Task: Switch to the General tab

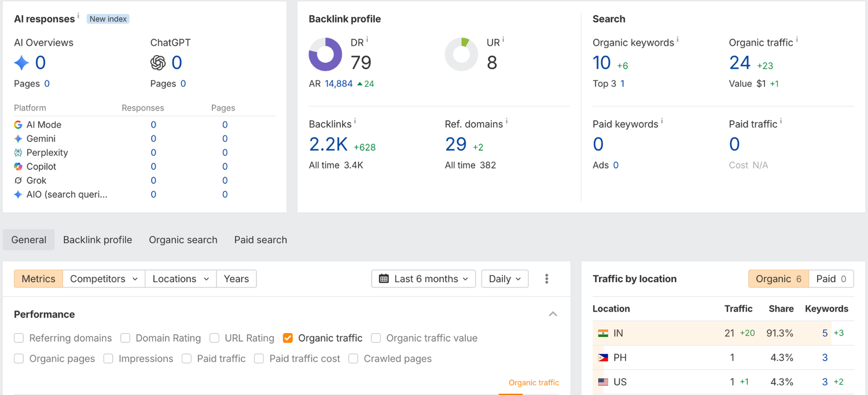Action: coord(29,240)
